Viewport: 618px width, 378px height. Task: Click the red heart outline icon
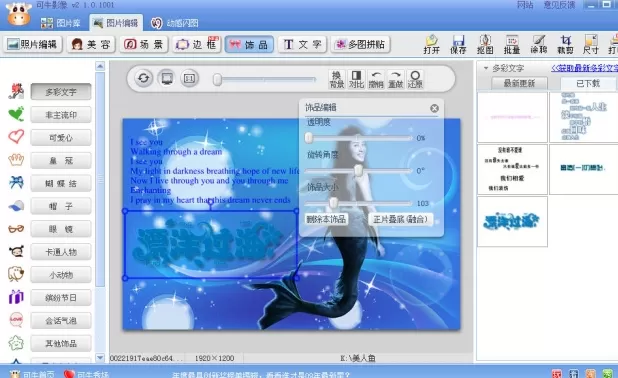tap(16, 137)
